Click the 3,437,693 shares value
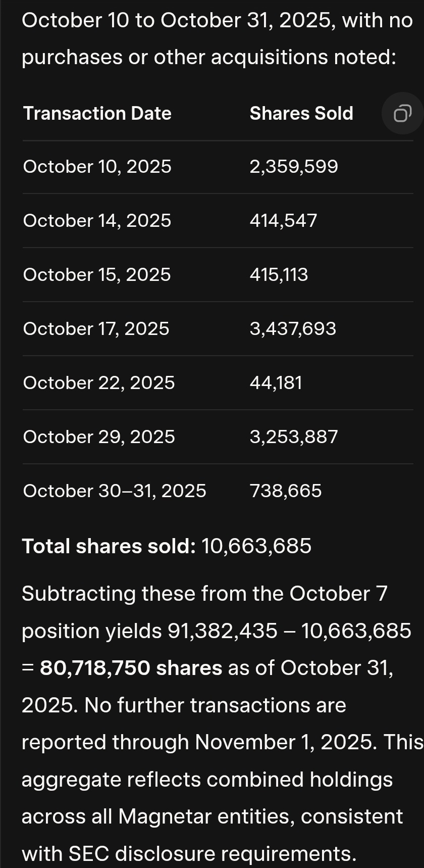The height and width of the screenshot is (868, 424). coord(293,329)
